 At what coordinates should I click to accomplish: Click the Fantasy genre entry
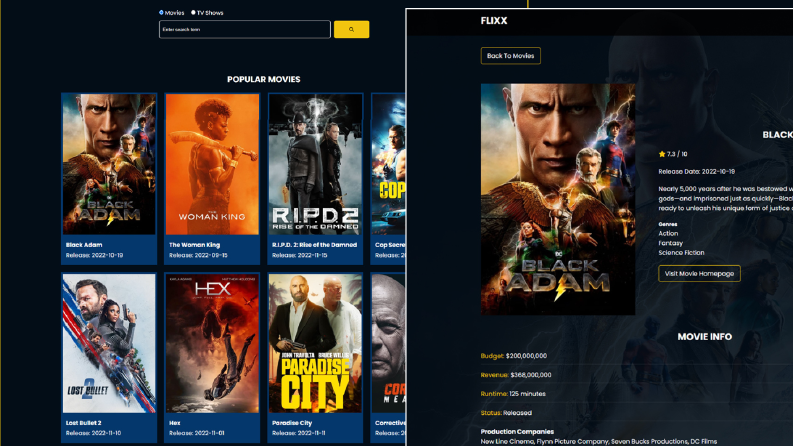coord(671,243)
